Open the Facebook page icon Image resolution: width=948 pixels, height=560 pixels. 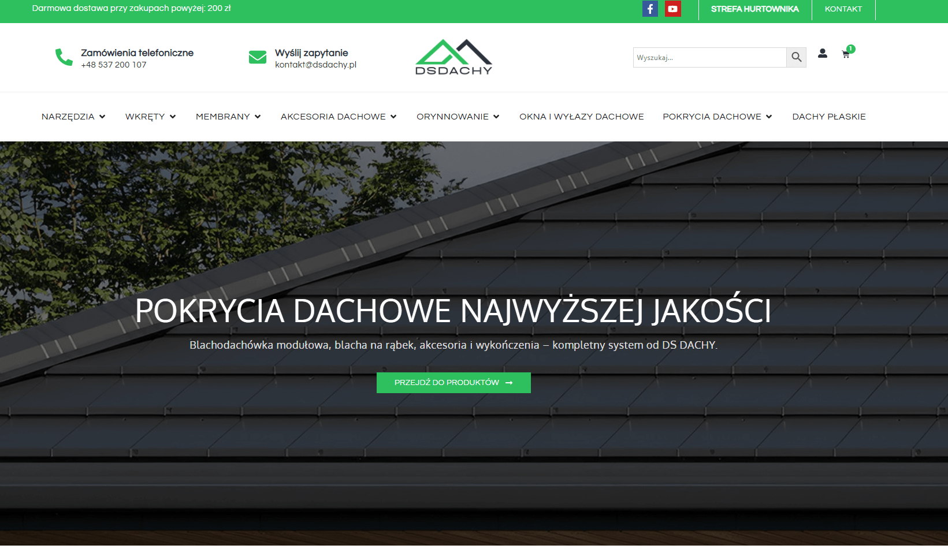tap(650, 9)
